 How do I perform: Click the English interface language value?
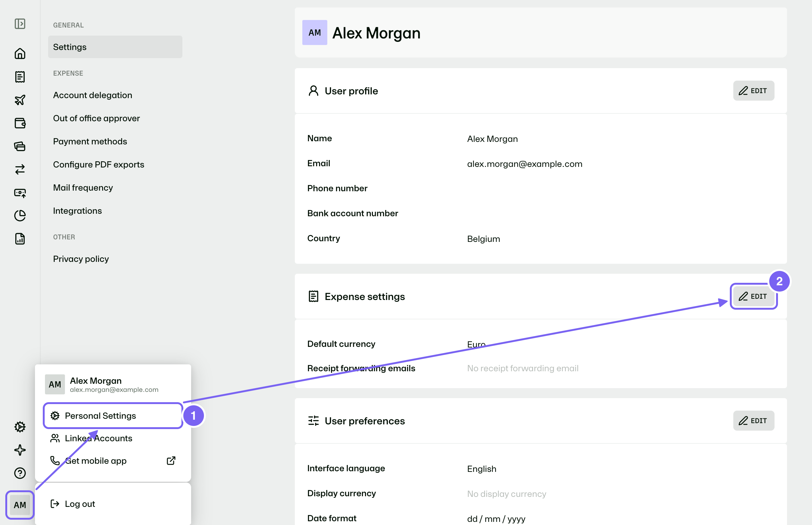(x=482, y=469)
